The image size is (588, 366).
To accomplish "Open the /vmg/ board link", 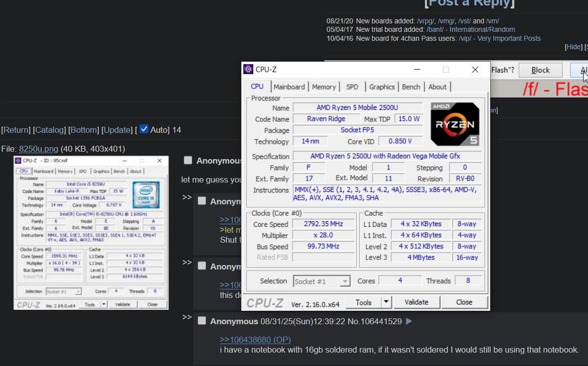I will (446, 21).
